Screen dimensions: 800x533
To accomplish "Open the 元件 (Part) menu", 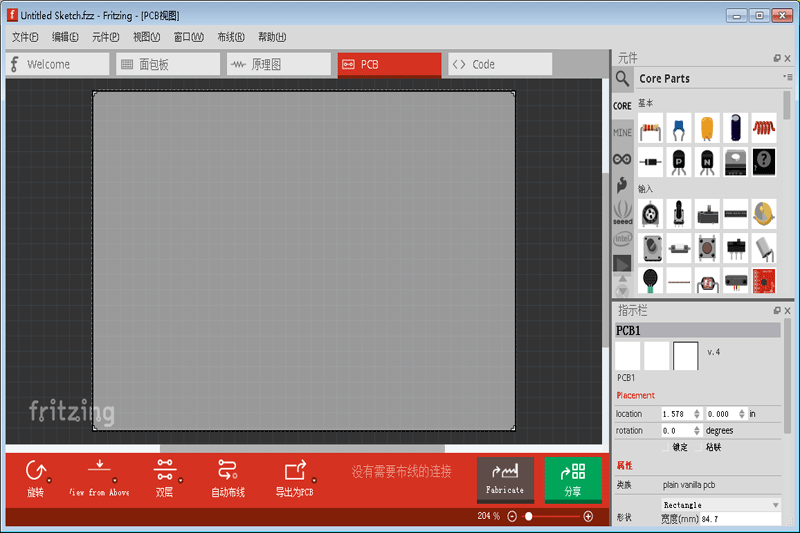I will (105, 37).
